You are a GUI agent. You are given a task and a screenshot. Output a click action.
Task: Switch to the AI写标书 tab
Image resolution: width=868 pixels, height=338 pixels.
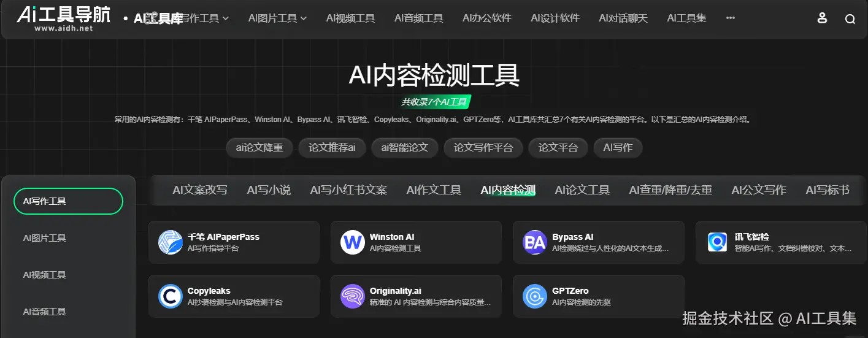(x=828, y=190)
